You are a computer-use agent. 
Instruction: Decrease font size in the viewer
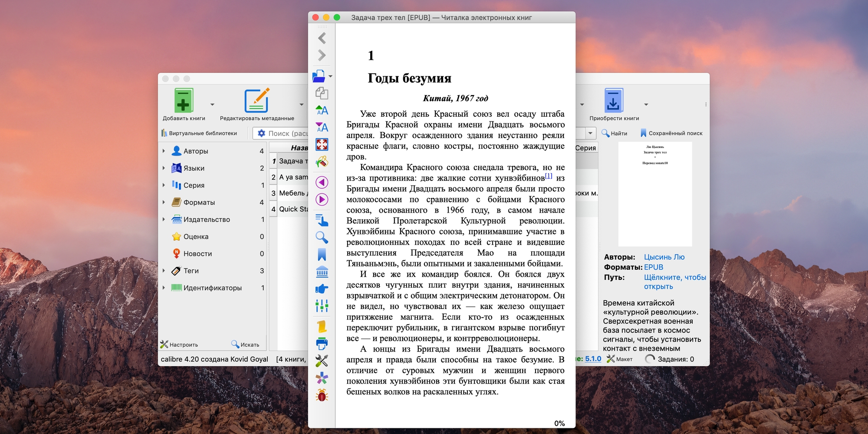click(x=322, y=127)
